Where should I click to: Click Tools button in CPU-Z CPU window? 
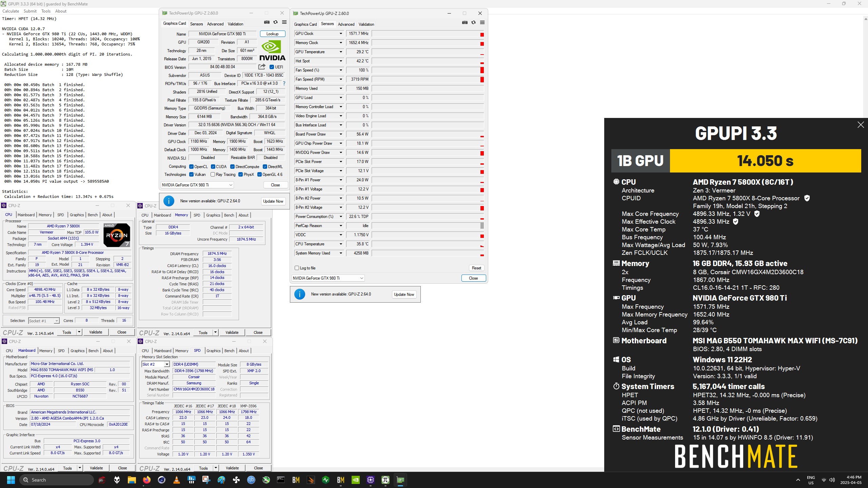coord(67,332)
